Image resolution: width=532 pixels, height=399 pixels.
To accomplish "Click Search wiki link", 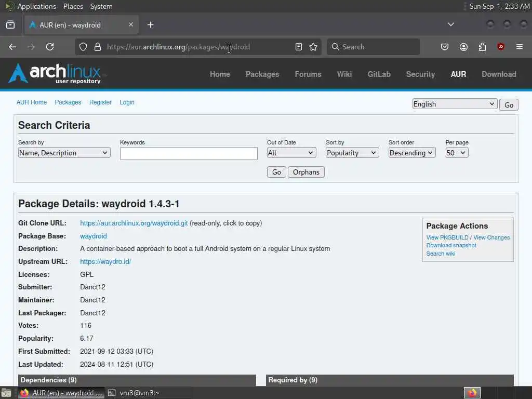I will (441, 254).
